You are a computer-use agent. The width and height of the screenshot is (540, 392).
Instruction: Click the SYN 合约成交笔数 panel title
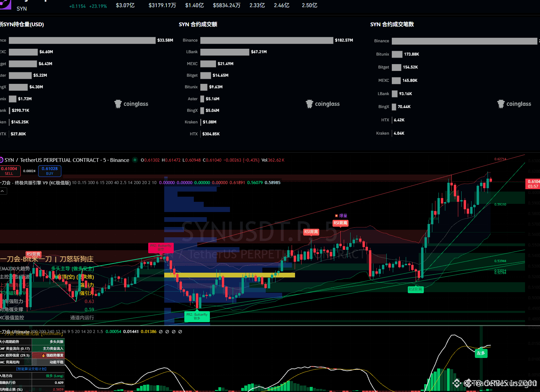[392, 24]
